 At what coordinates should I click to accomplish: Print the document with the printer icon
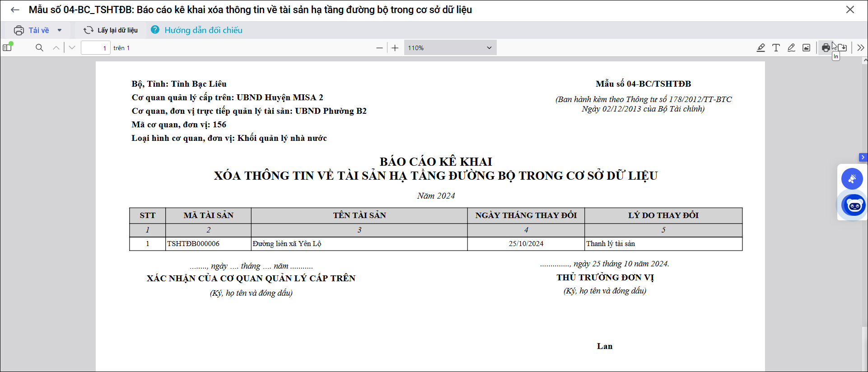[x=826, y=47]
